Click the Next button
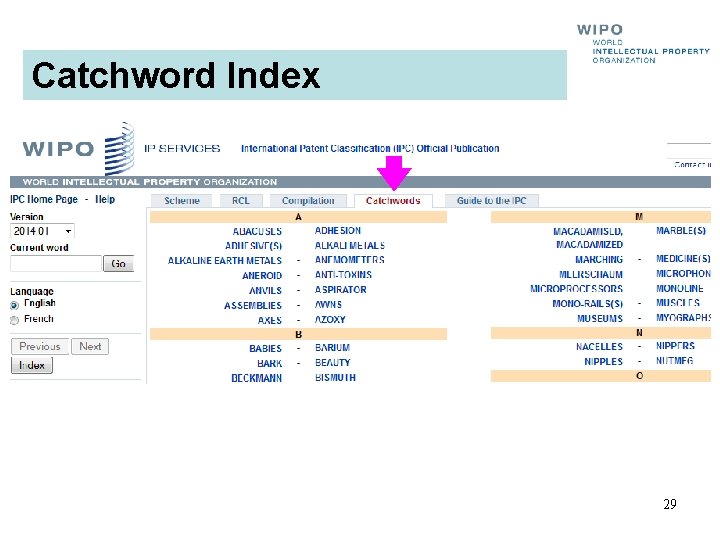The width and height of the screenshot is (720, 540). click(x=90, y=346)
